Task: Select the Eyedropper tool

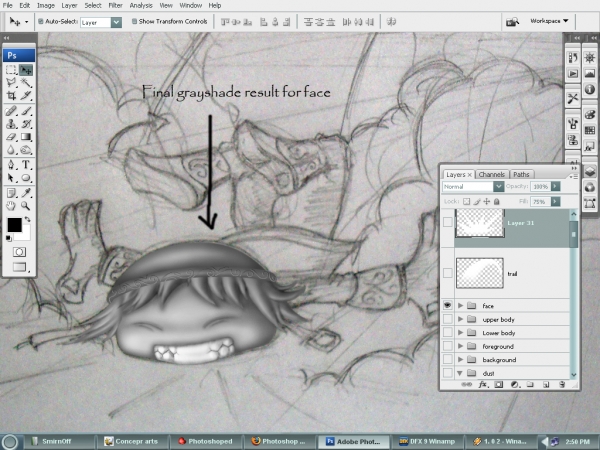Action: point(26,193)
